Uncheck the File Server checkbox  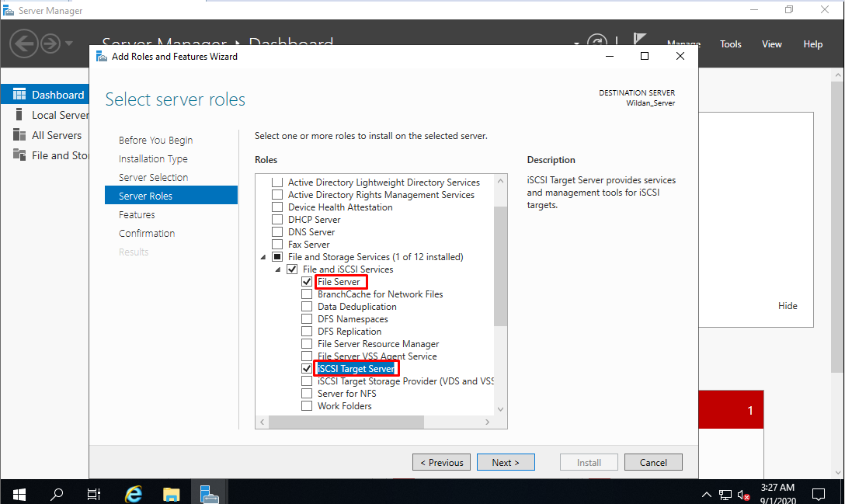[307, 281]
